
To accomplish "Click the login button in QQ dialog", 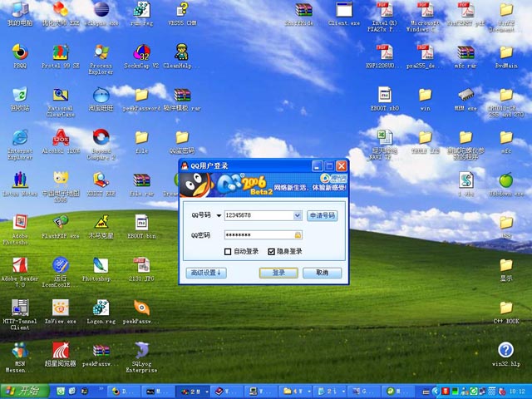I will tap(278, 273).
